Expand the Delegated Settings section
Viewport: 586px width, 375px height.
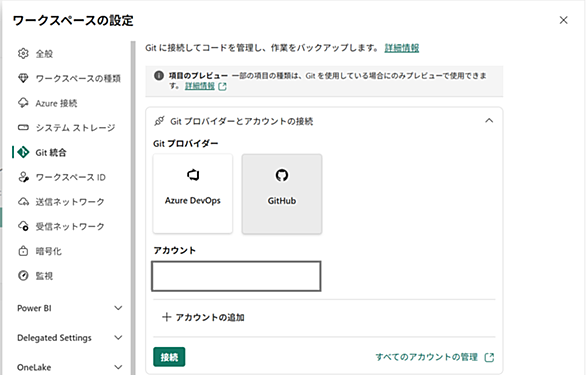(x=118, y=338)
